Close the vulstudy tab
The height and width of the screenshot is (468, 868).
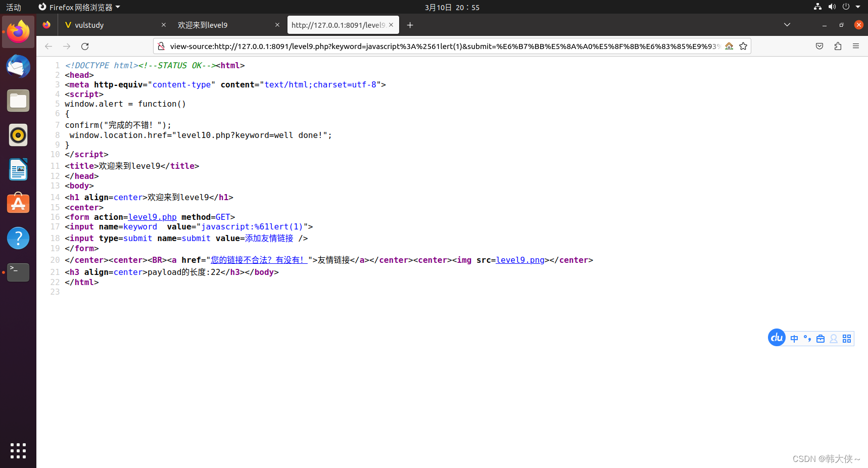pyautogui.click(x=164, y=25)
